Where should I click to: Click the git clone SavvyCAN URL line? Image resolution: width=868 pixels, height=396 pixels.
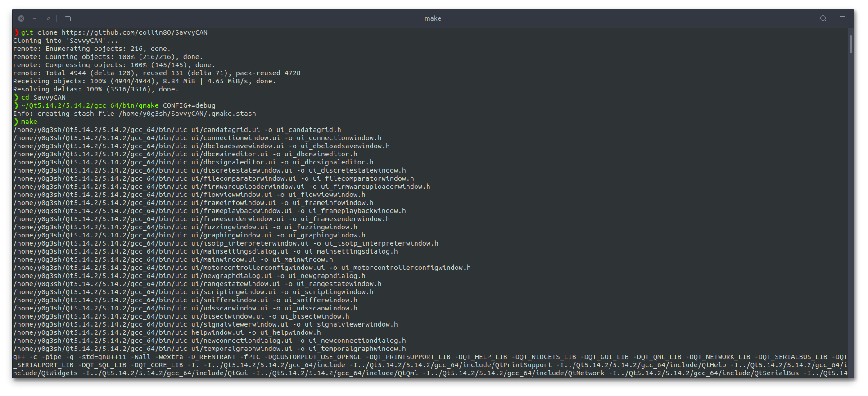click(110, 32)
